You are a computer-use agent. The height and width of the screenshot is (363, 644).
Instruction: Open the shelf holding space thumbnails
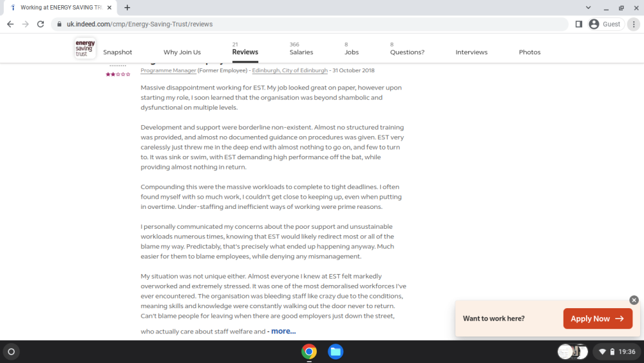[x=573, y=351]
